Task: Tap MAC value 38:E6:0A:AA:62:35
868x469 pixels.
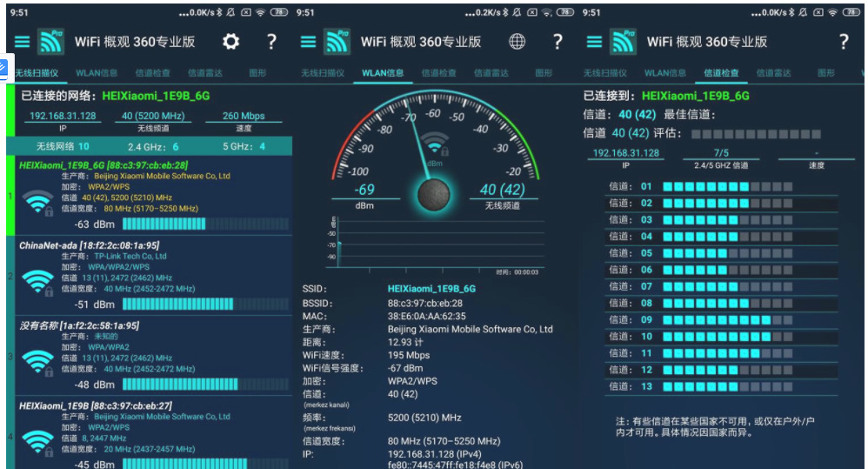Action: [x=426, y=316]
